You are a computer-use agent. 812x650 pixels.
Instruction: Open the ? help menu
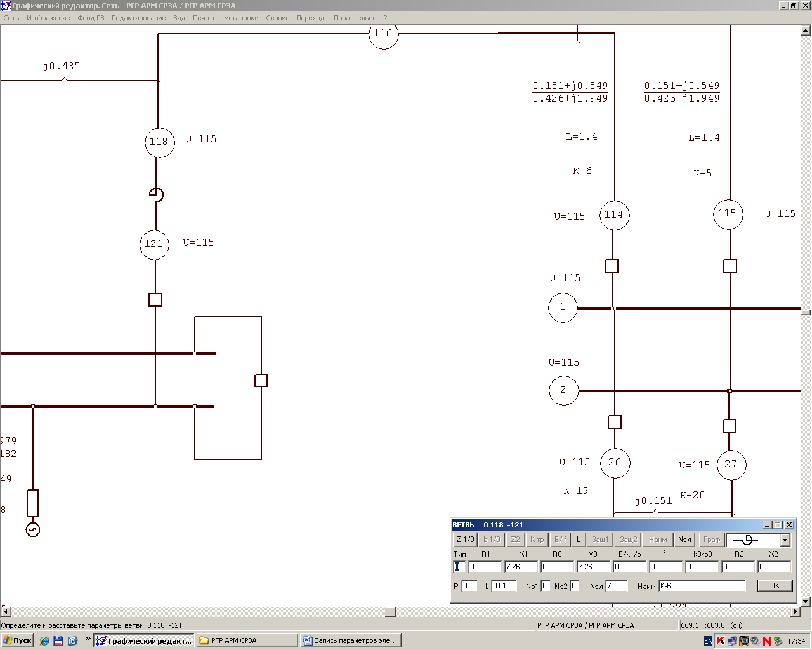click(385, 18)
